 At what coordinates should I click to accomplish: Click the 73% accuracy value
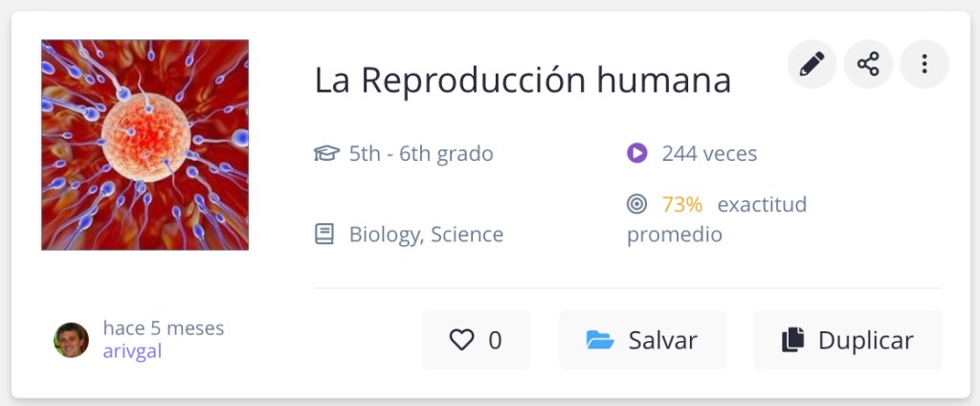tap(681, 204)
